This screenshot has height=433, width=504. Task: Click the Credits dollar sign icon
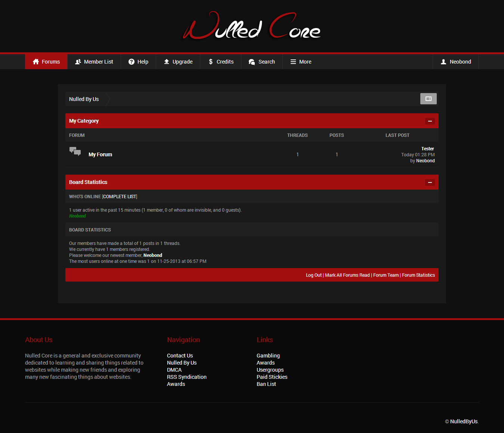[x=211, y=62]
